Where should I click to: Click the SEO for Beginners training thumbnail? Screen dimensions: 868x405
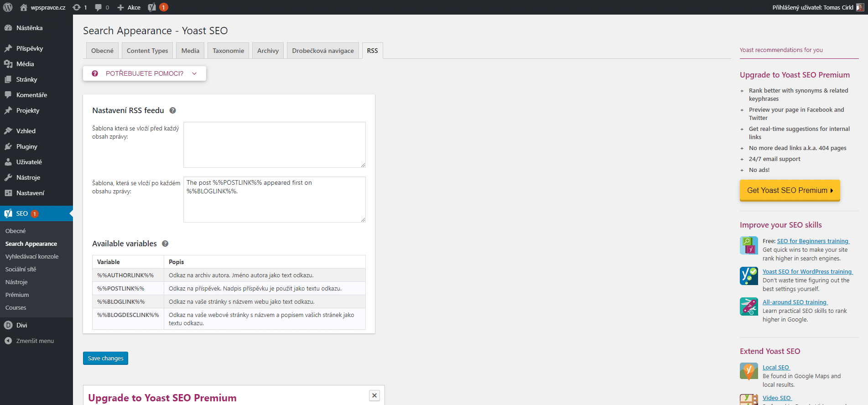click(749, 245)
